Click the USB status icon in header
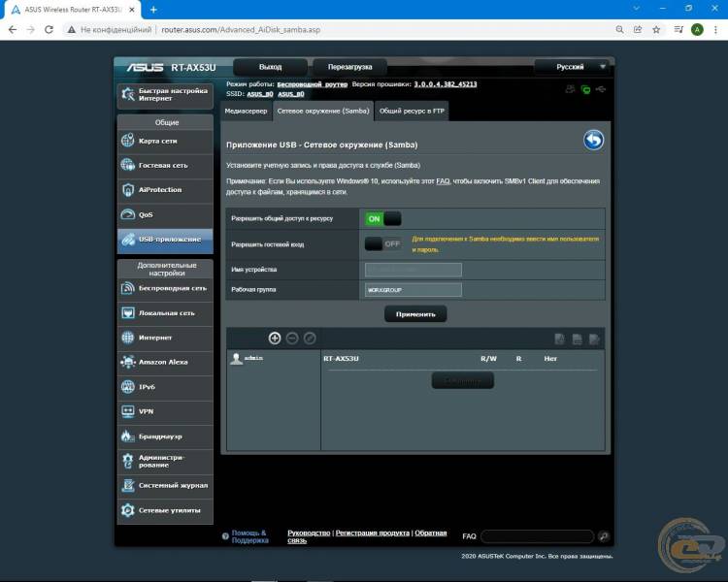The height and width of the screenshot is (582, 728). (601, 89)
